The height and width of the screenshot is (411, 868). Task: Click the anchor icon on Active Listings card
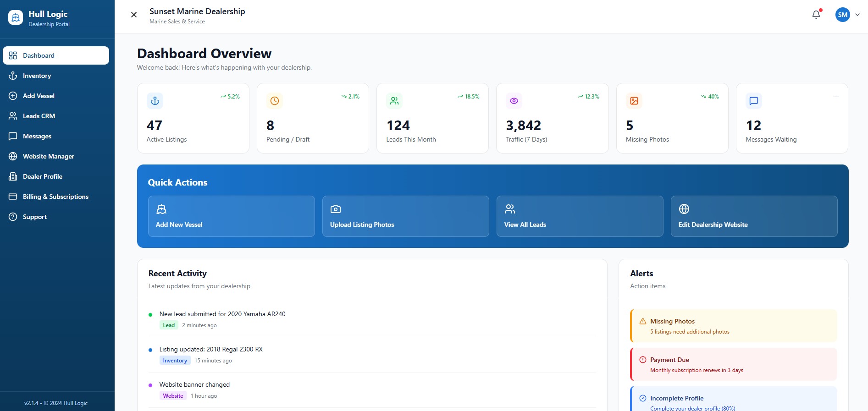[x=155, y=101]
